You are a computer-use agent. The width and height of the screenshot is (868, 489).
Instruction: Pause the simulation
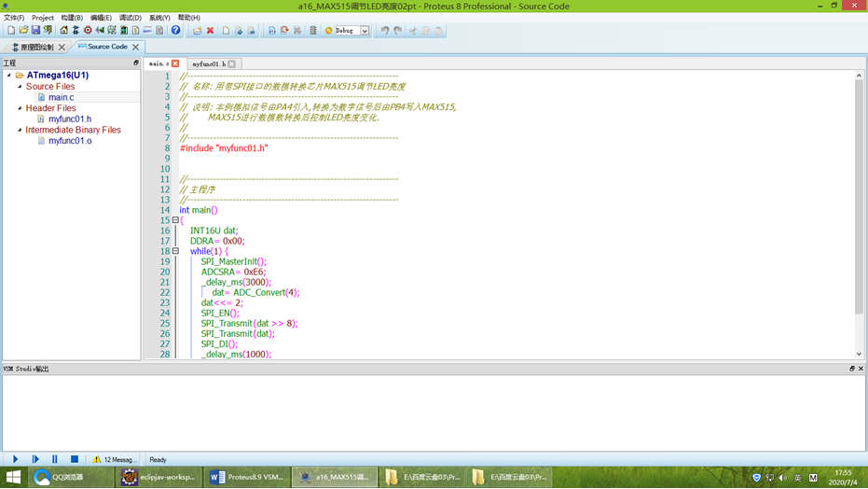54,459
